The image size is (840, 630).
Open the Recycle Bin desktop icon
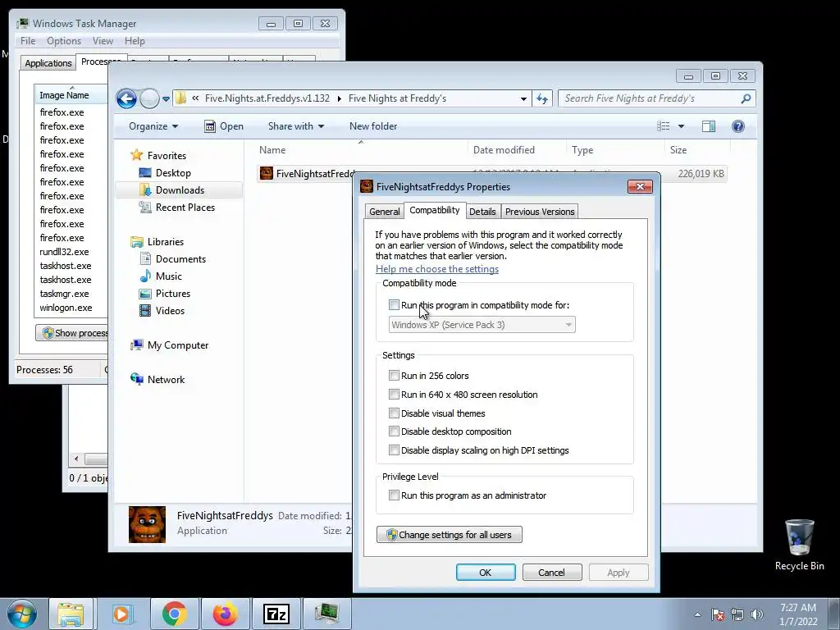pyautogui.click(x=799, y=545)
